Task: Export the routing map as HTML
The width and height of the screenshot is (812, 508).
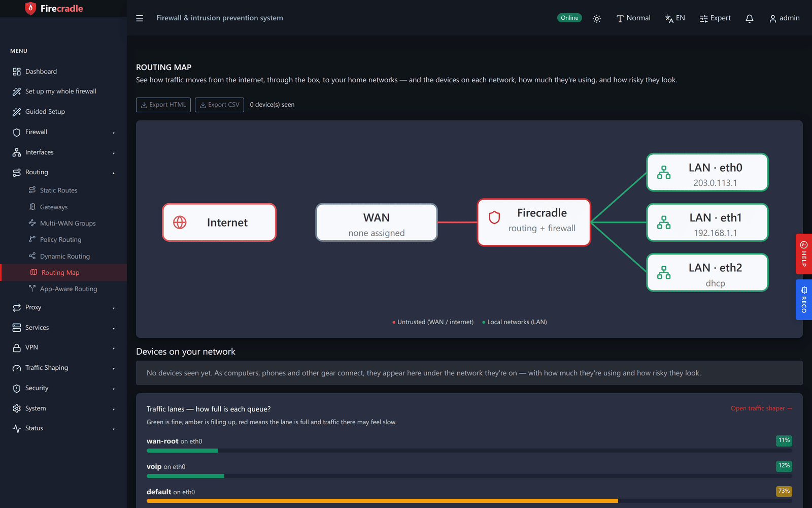Action: pyautogui.click(x=163, y=105)
